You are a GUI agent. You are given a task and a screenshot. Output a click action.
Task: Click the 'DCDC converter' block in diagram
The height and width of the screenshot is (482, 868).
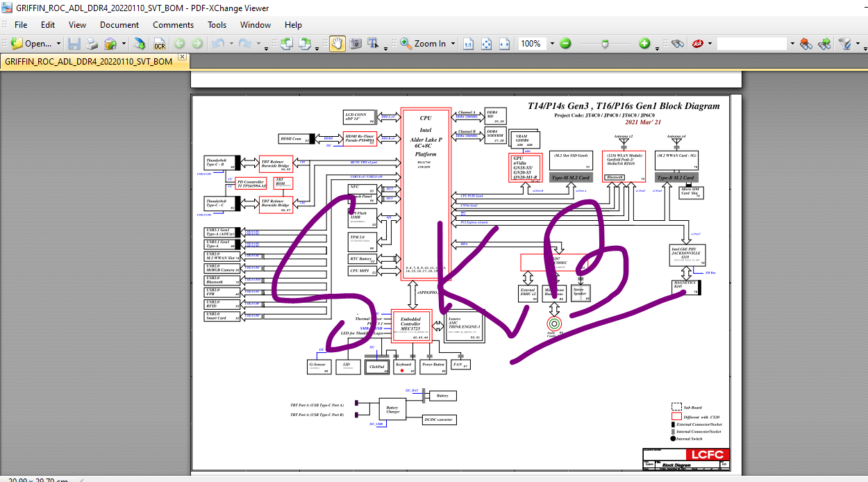[438, 419]
